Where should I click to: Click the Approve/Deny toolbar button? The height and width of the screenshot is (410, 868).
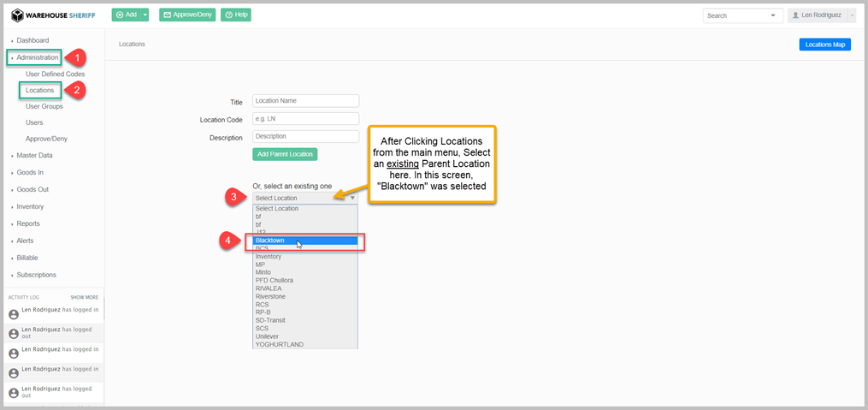click(x=187, y=15)
